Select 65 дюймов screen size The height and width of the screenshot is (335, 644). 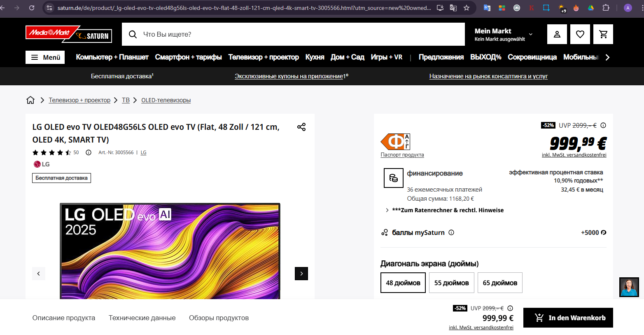[500, 283]
